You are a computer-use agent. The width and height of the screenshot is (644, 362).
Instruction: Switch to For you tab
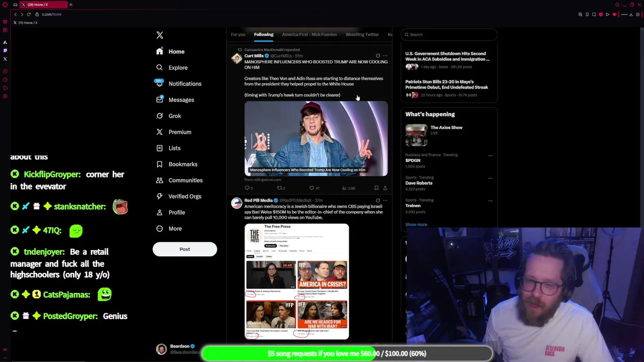(x=238, y=34)
